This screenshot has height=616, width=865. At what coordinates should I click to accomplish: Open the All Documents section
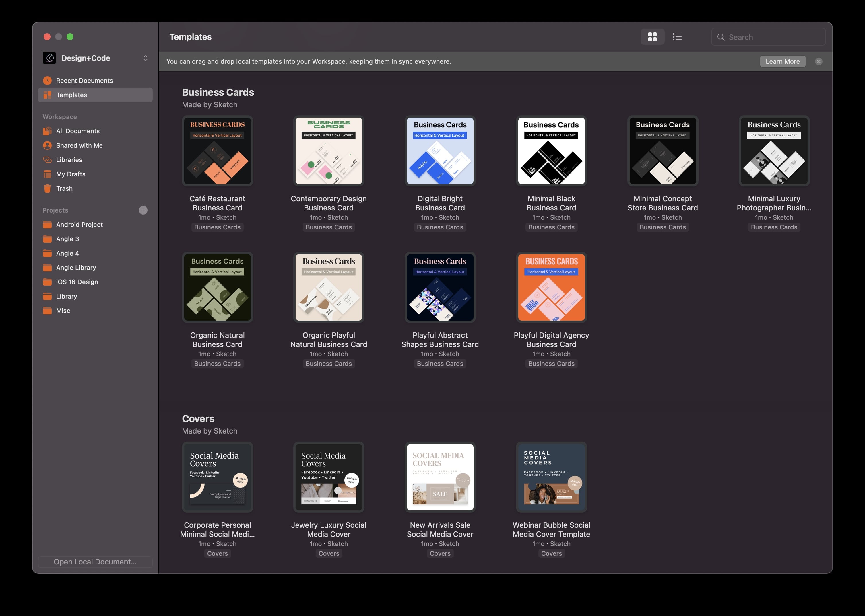click(77, 131)
